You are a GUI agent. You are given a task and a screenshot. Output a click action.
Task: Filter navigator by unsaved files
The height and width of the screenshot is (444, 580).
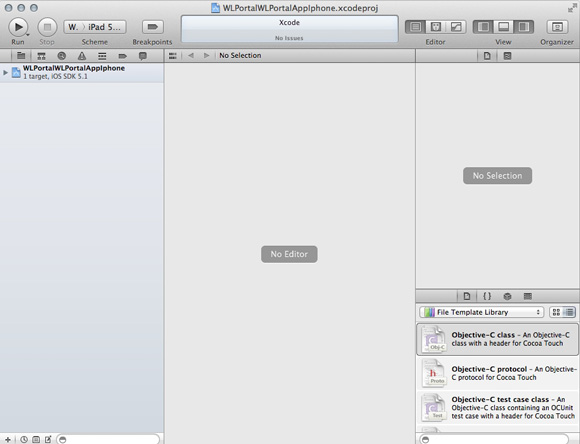coord(48,439)
